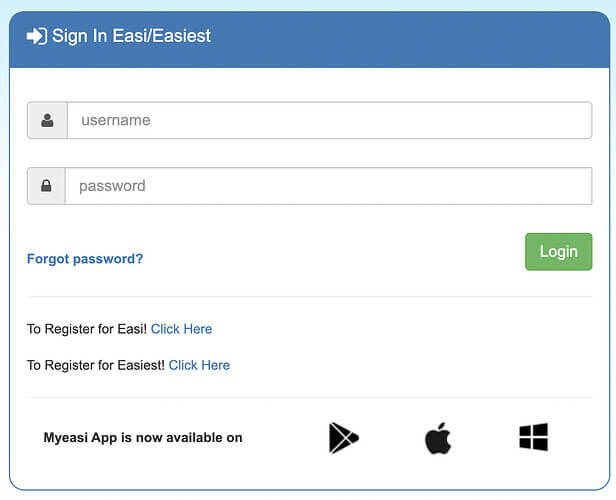Click blank space between Forgot password and Login
This screenshot has height=500, width=616.
coord(334,255)
